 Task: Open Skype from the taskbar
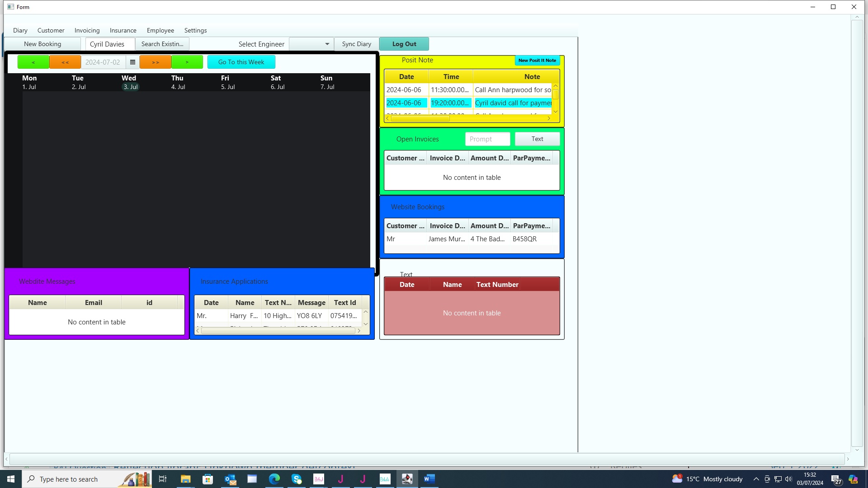(x=297, y=479)
